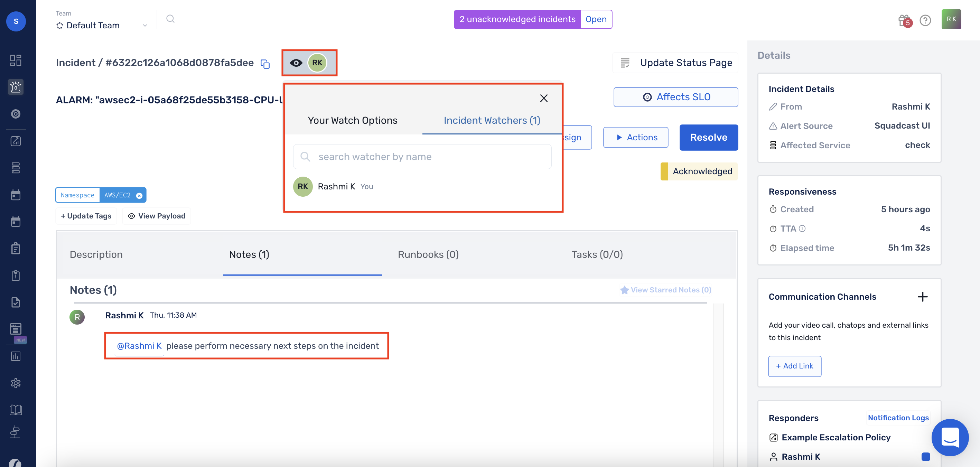The image size is (980, 467).
Task: Click the search watcher by name field
Action: [422, 156]
